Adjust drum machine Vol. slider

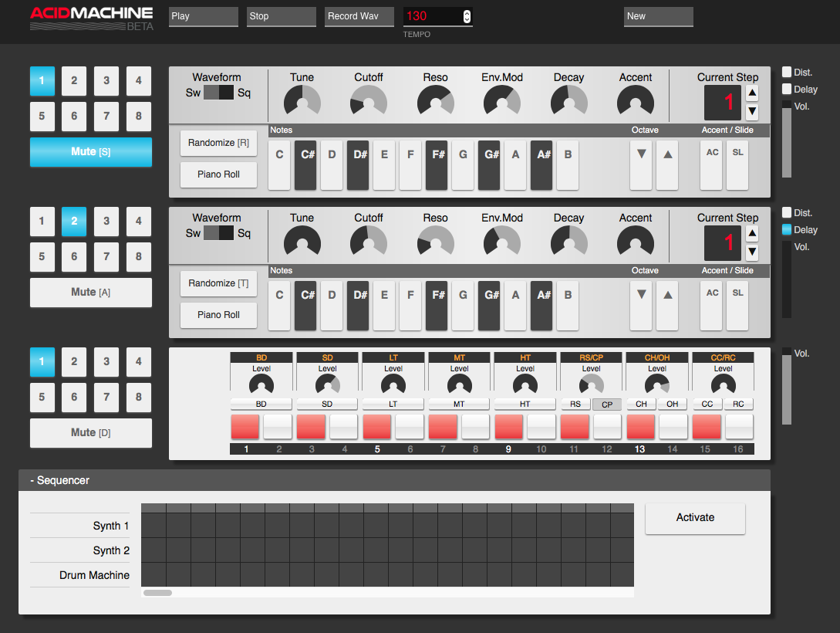point(787,386)
